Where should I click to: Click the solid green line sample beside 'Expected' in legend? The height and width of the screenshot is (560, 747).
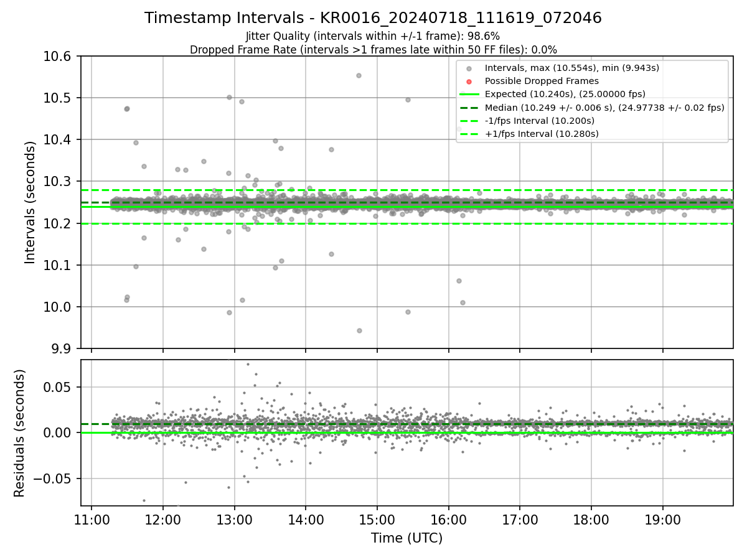pyautogui.click(x=469, y=95)
